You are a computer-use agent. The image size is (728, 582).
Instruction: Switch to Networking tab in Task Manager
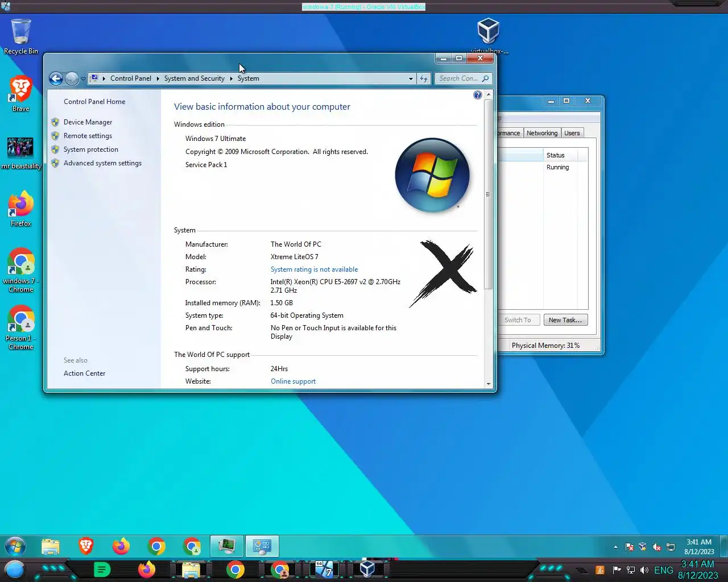click(542, 133)
